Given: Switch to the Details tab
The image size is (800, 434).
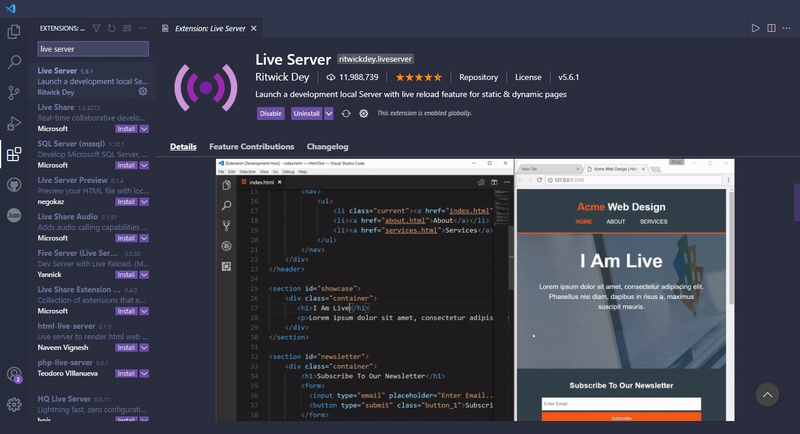Looking at the screenshot, I should [x=183, y=146].
